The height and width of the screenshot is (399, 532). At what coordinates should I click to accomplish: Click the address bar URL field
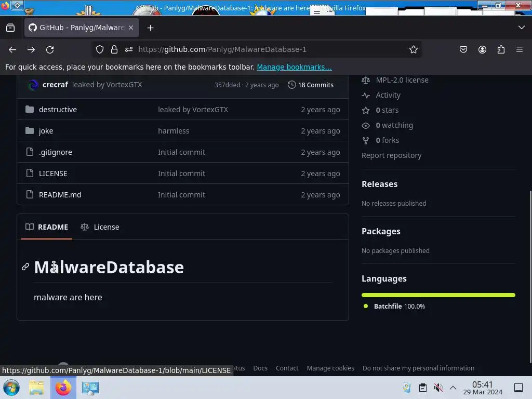[x=222, y=49]
